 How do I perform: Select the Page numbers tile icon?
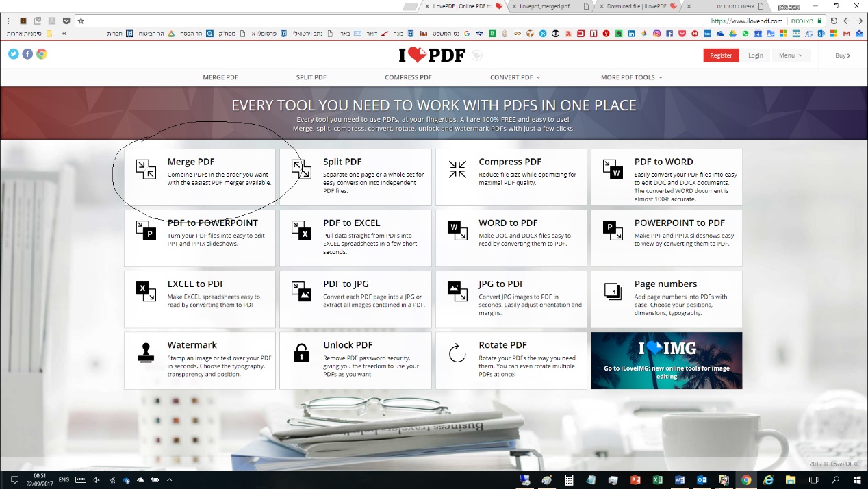[613, 291]
